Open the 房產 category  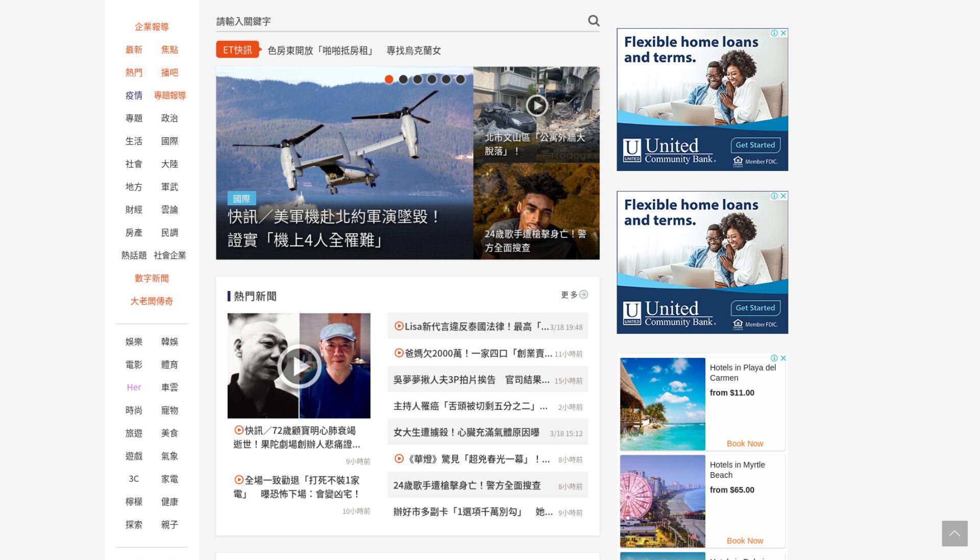click(x=134, y=233)
